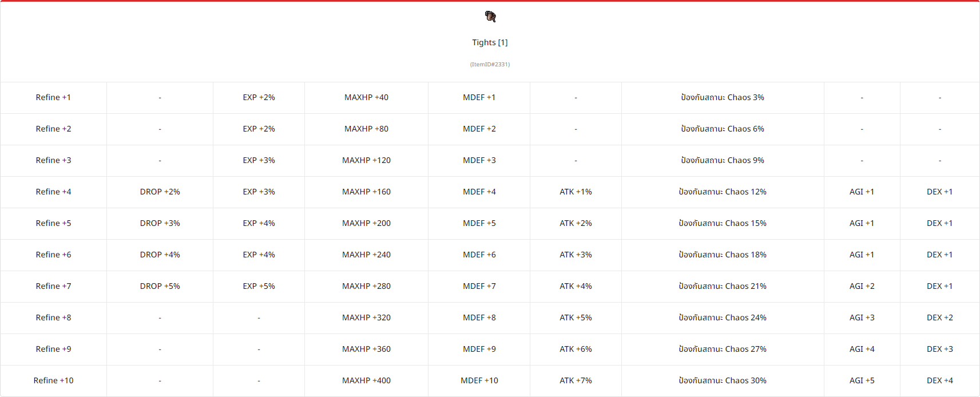The height and width of the screenshot is (397, 980).
Task: Click the Chaos 15% resistance cell
Action: (x=723, y=223)
